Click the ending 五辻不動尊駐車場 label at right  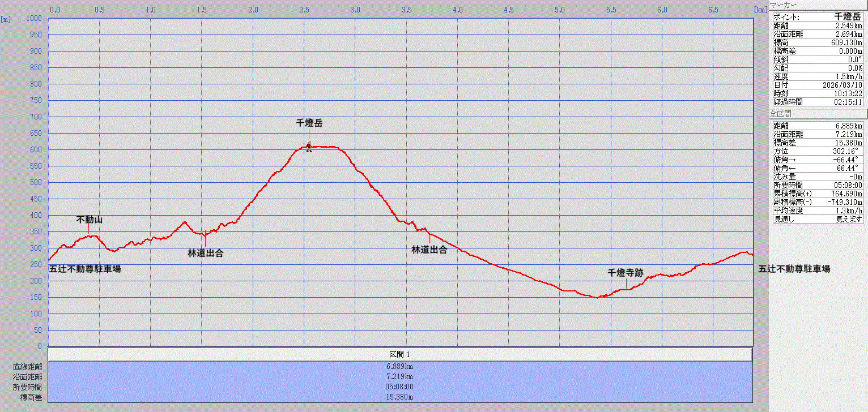tap(794, 269)
